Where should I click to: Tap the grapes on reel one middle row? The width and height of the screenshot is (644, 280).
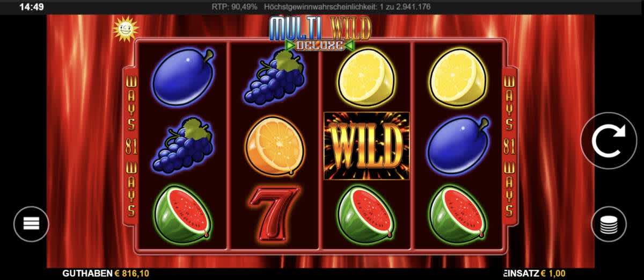coord(182,145)
